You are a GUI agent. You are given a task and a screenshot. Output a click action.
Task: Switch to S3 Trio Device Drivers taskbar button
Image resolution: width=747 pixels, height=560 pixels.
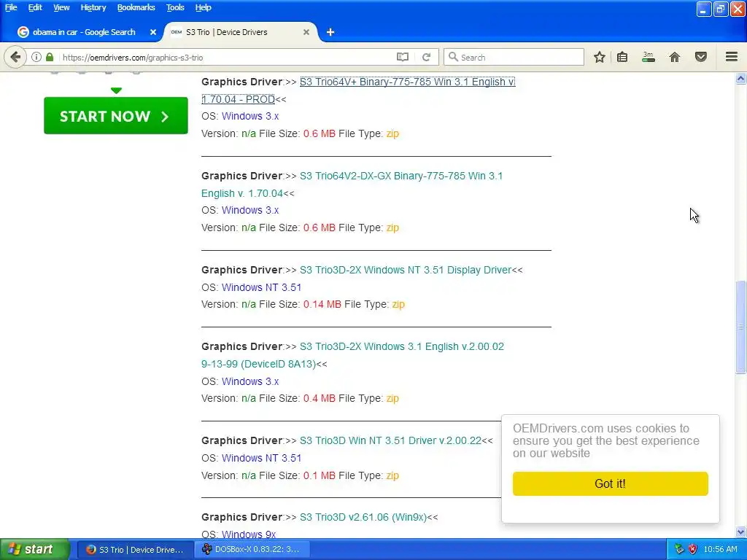(135, 549)
